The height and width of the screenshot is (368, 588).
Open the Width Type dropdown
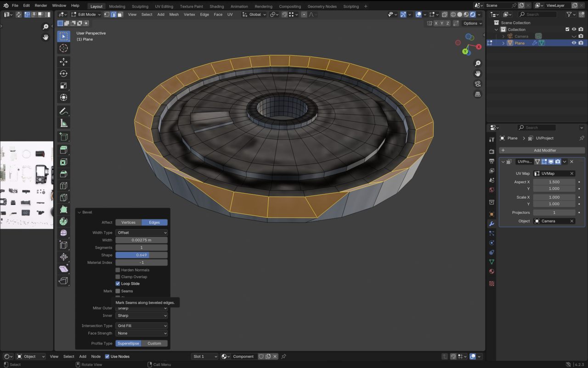141,233
